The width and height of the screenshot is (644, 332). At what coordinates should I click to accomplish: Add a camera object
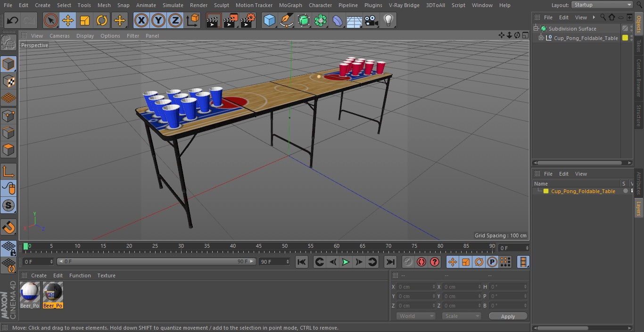pyautogui.click(x=372, y=21)
